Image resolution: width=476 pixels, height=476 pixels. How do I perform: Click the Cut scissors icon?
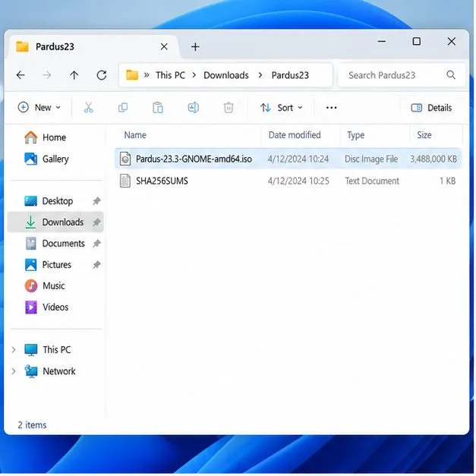coord(88,108)
